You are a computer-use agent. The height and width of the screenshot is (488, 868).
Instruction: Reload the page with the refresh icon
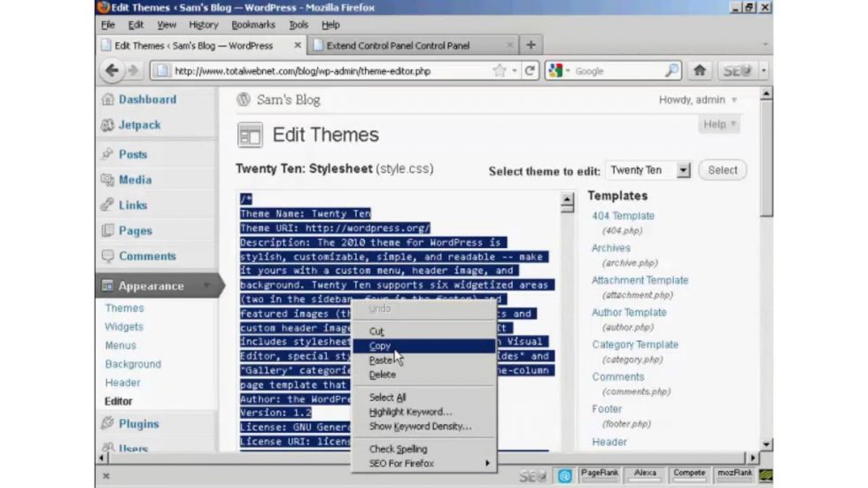530,70
